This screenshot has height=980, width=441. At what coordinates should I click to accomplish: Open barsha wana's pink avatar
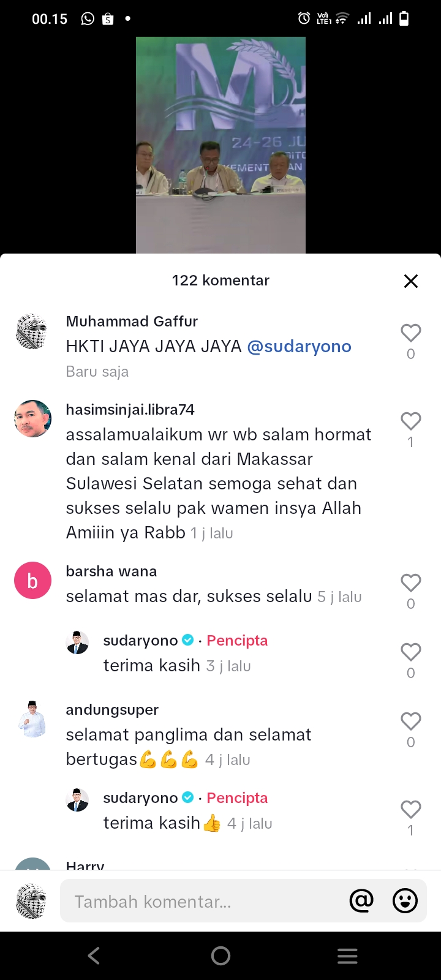(x=32, y=580)
